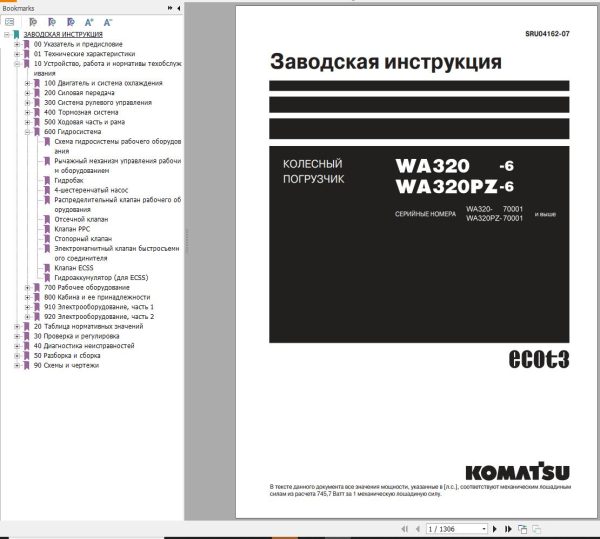Viewport: 600px width, 539px height.
Task: Expand the 400 Тормозная система node
Action: tap(27, 112)
